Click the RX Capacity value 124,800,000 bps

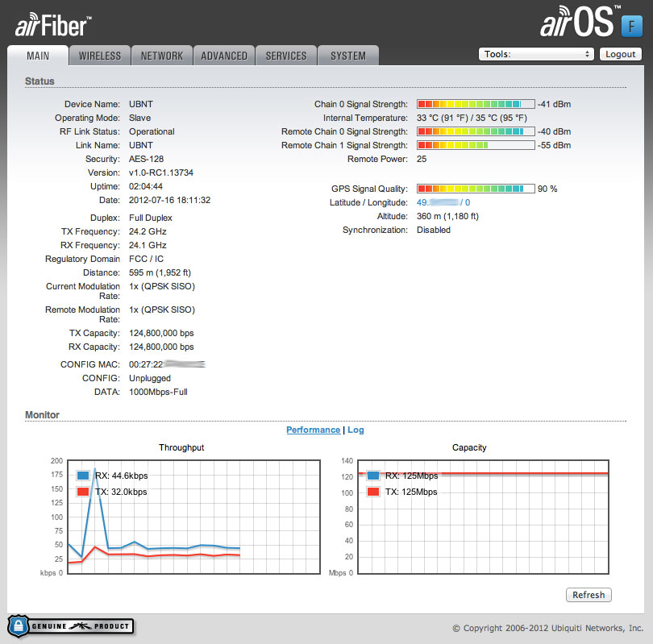(161, 347)
